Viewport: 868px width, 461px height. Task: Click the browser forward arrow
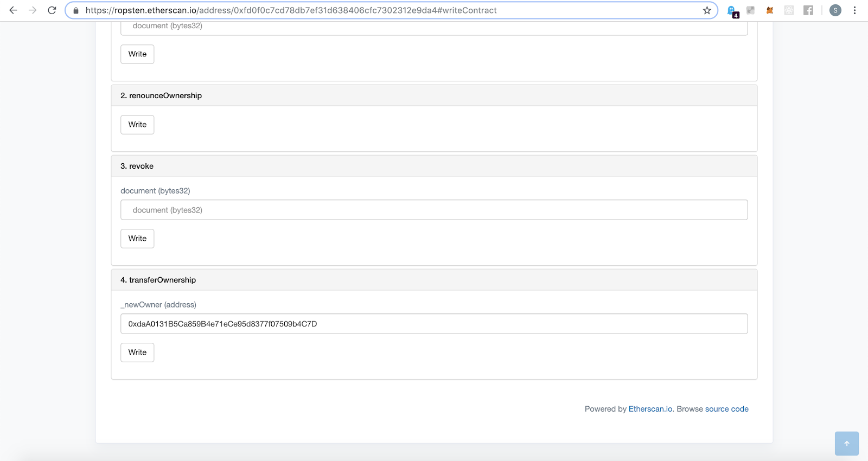(33, 10)
